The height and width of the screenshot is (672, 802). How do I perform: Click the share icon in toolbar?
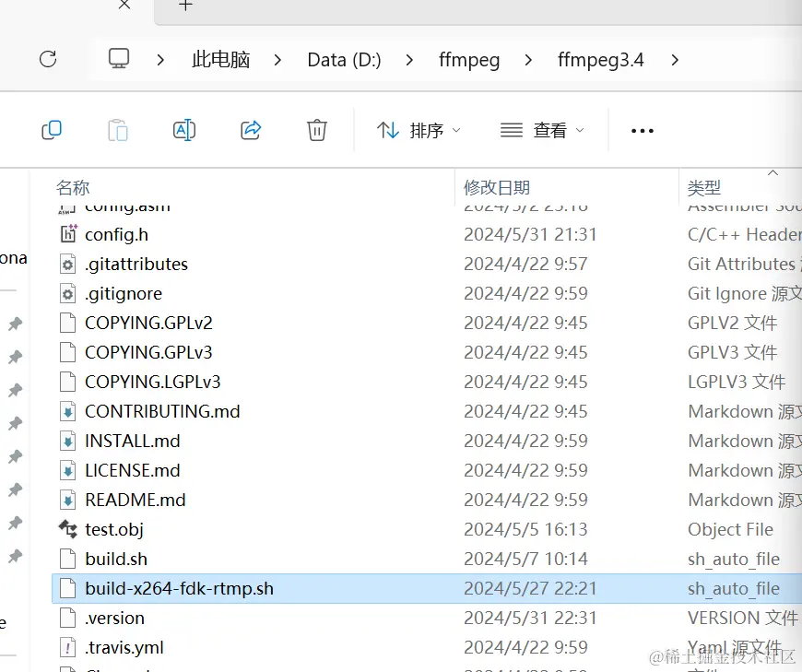point(251,130)
